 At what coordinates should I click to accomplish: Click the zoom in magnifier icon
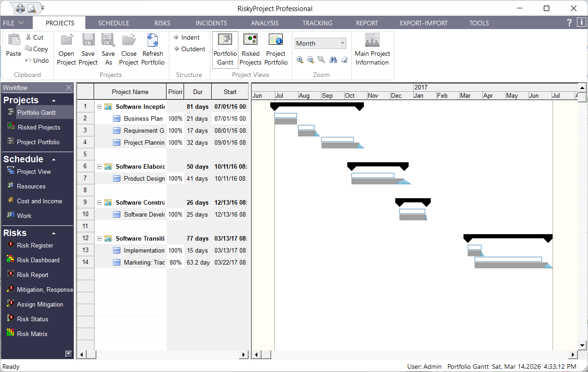300,60
